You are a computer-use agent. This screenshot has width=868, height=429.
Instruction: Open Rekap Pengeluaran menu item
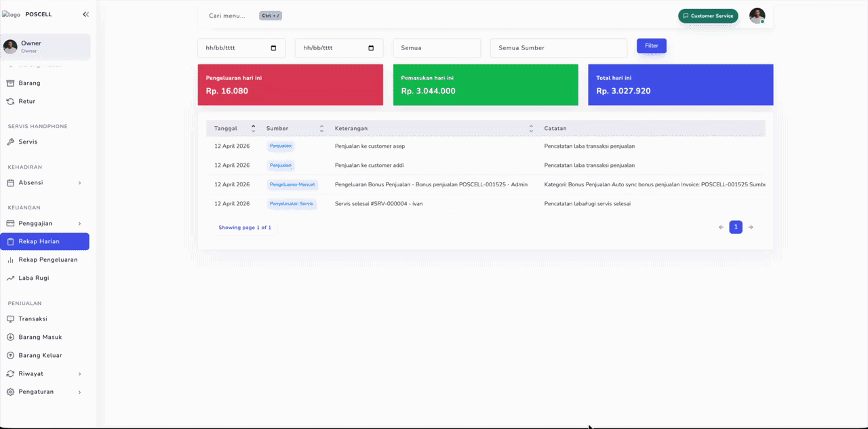coord(45,260)
